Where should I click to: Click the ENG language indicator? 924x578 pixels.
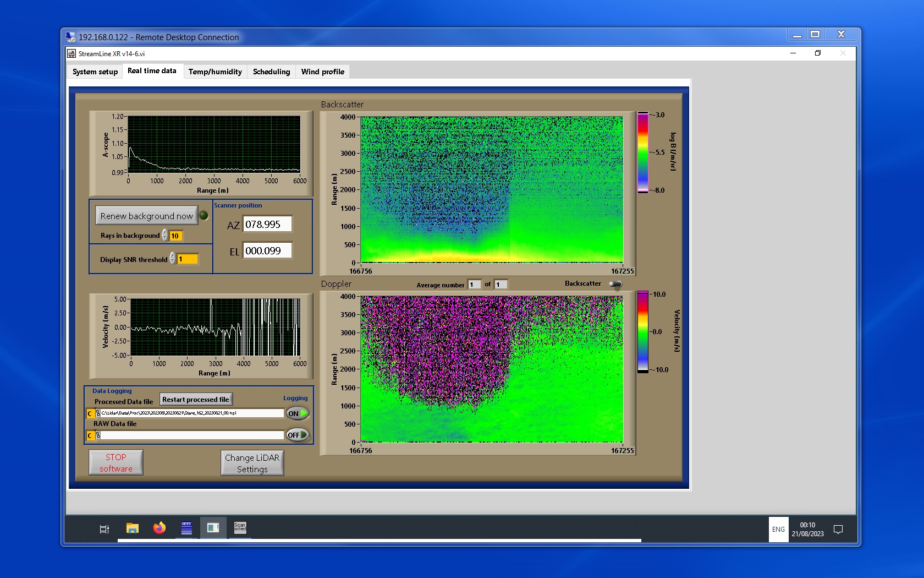[778, 530]
